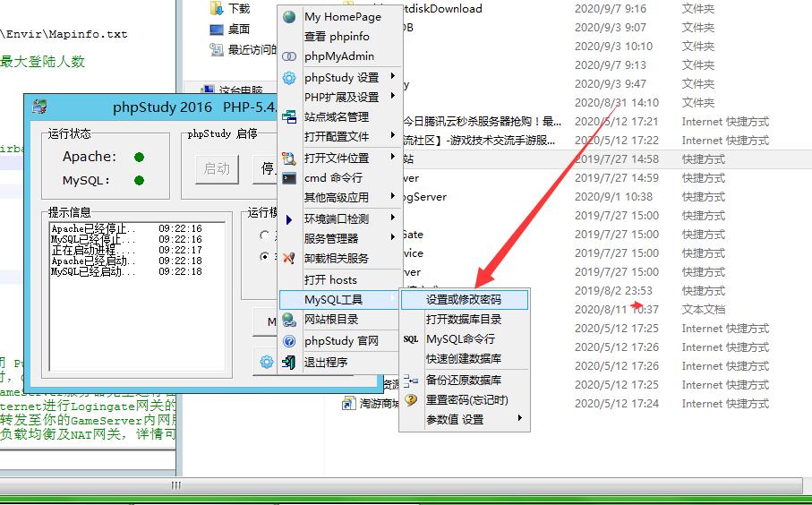Click the help icon beside phpStudy 官网
Viewport: 812px width, 505px height.
[289, 341]
